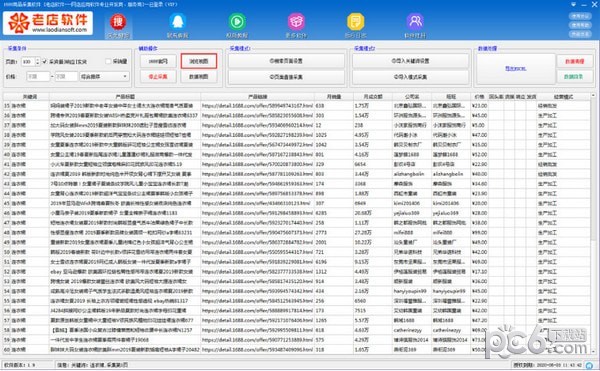Click the first pill button at top right
Viewport: 600px width, 371px height.
(580, 16)
